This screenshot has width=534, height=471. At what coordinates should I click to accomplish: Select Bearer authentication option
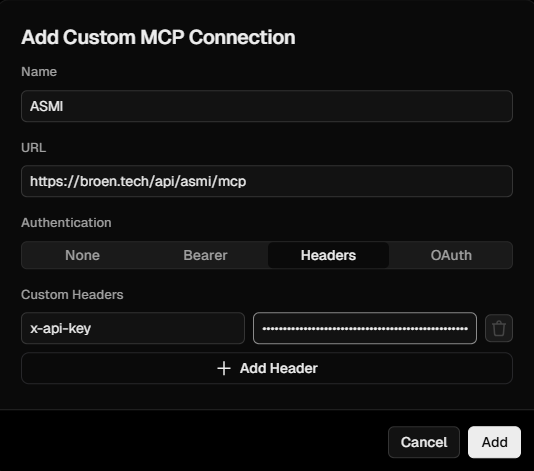[x=205, y=255]
